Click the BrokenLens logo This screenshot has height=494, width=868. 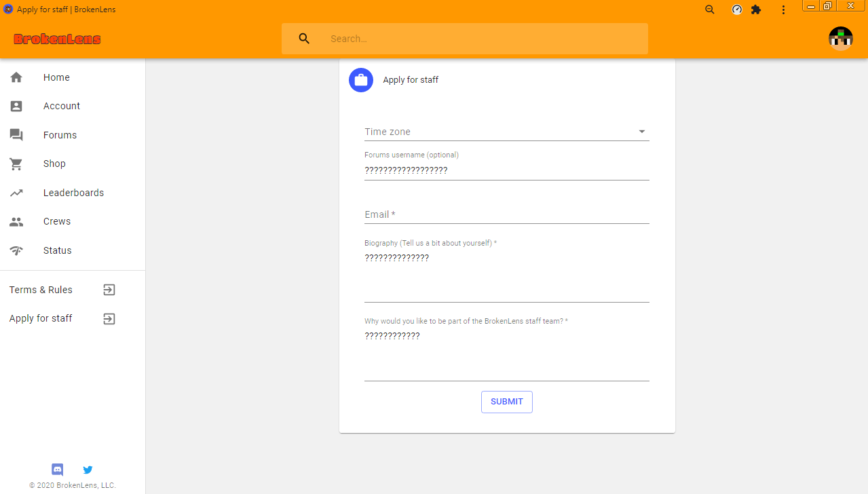[57, 39]
